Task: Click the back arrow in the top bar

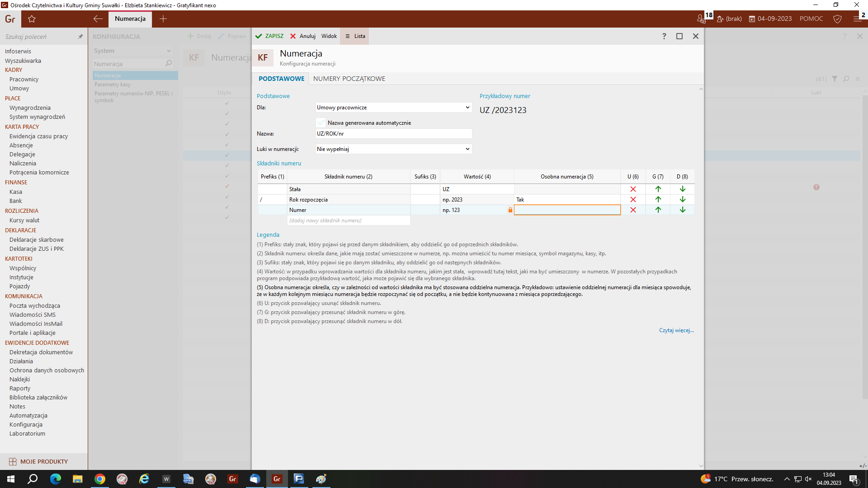Action: [98, 19]
